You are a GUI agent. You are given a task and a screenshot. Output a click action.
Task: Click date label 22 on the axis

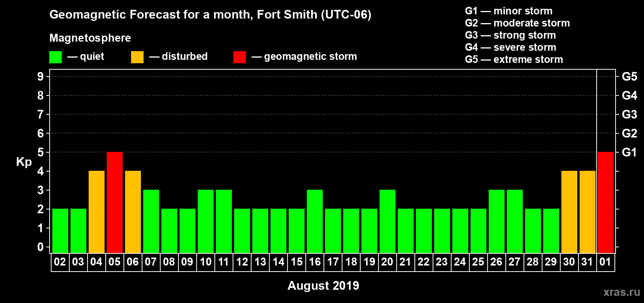[424, 262]
